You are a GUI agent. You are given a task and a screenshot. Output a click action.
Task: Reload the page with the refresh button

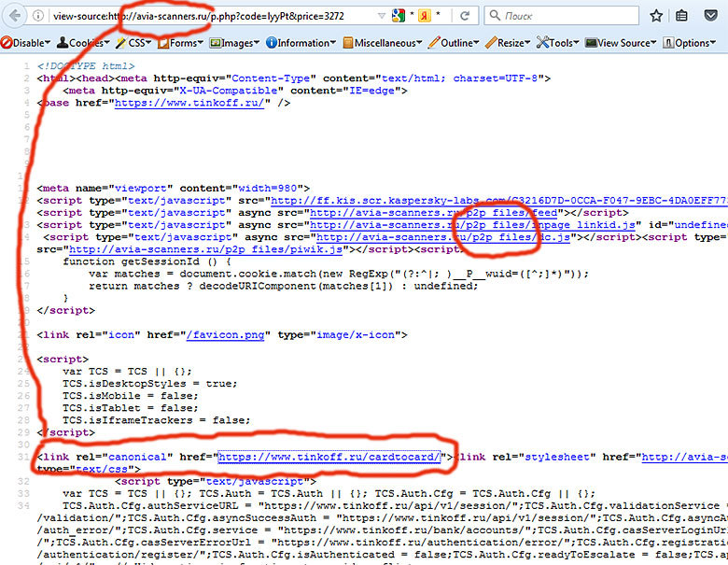point(464,16)
